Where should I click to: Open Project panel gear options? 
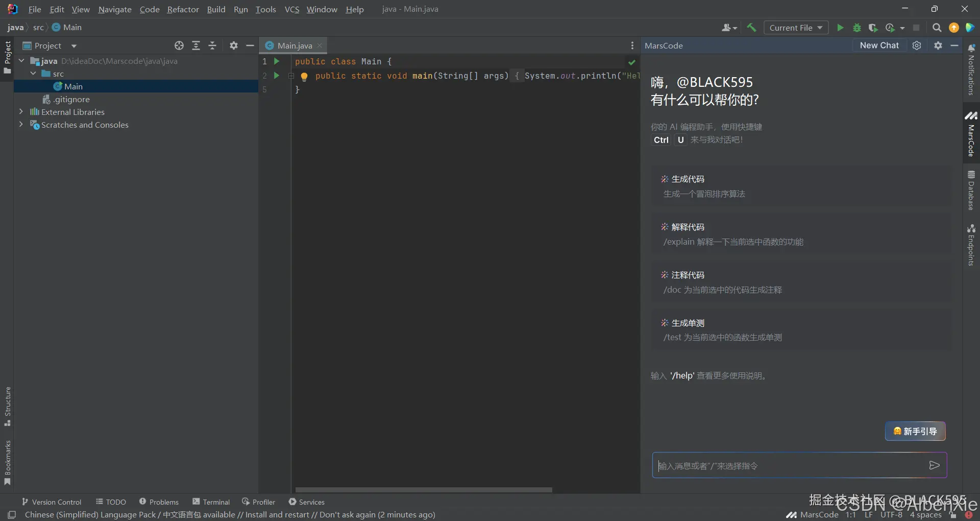[x=234, y=45]
